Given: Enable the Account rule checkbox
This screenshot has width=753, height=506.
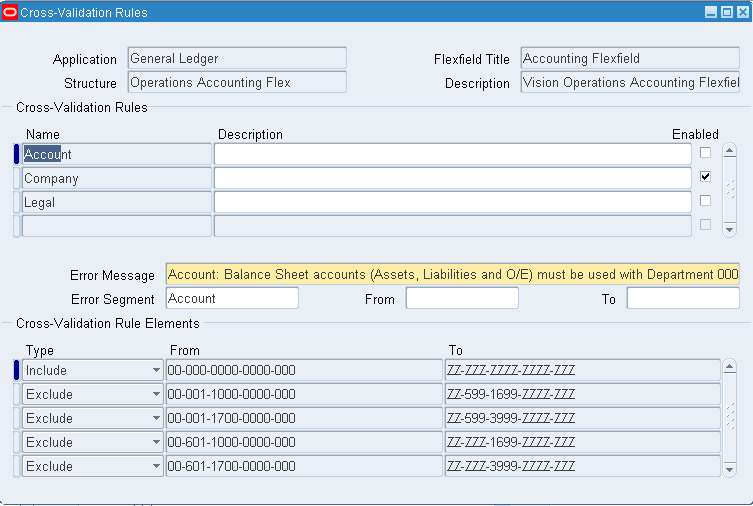Looking at the screenshot, I should click(x=705, y=153).
